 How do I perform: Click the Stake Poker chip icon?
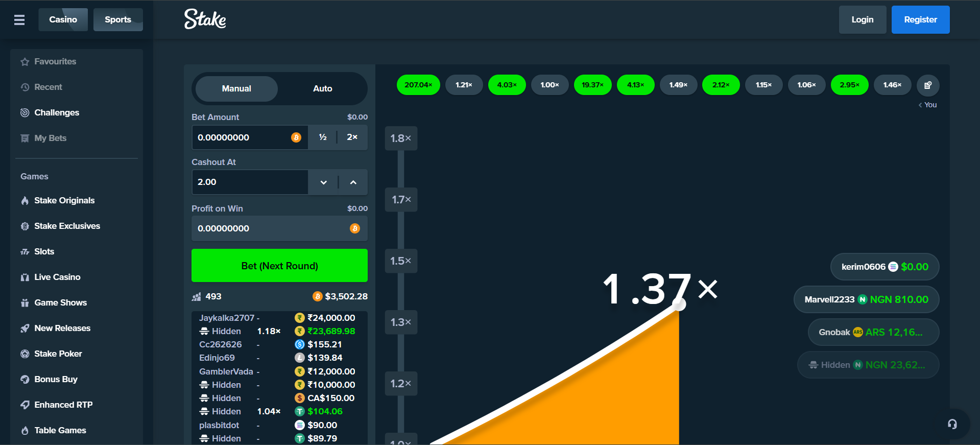pos(25,354)
